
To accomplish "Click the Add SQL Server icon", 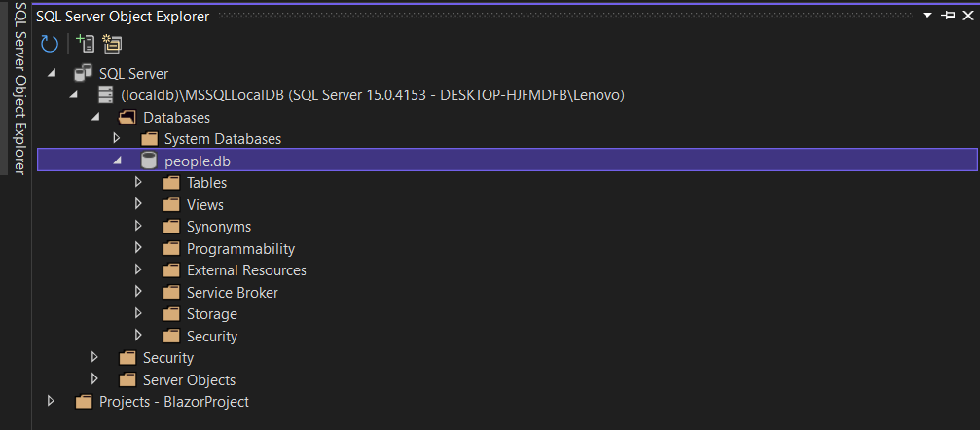I will 85,43.
